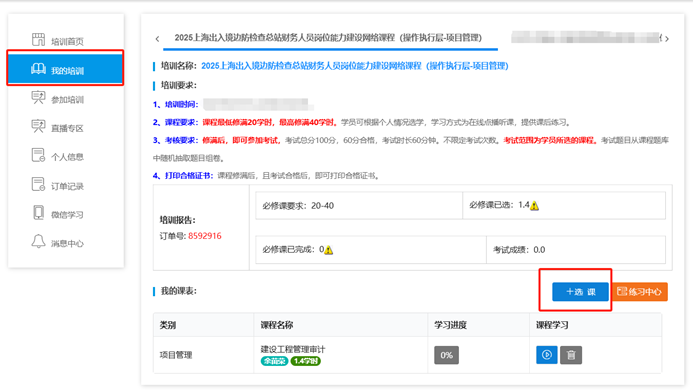693x390 pixels.
Task: Click the right arrow after the course tabs
Action: pos(667,39)
